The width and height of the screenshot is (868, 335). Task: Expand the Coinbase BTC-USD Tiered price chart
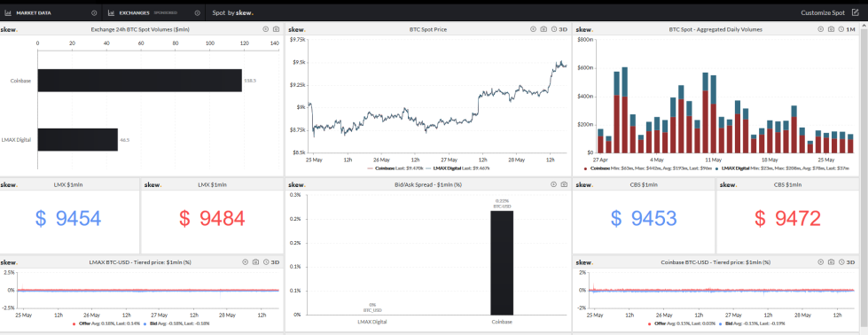[821, 262]
